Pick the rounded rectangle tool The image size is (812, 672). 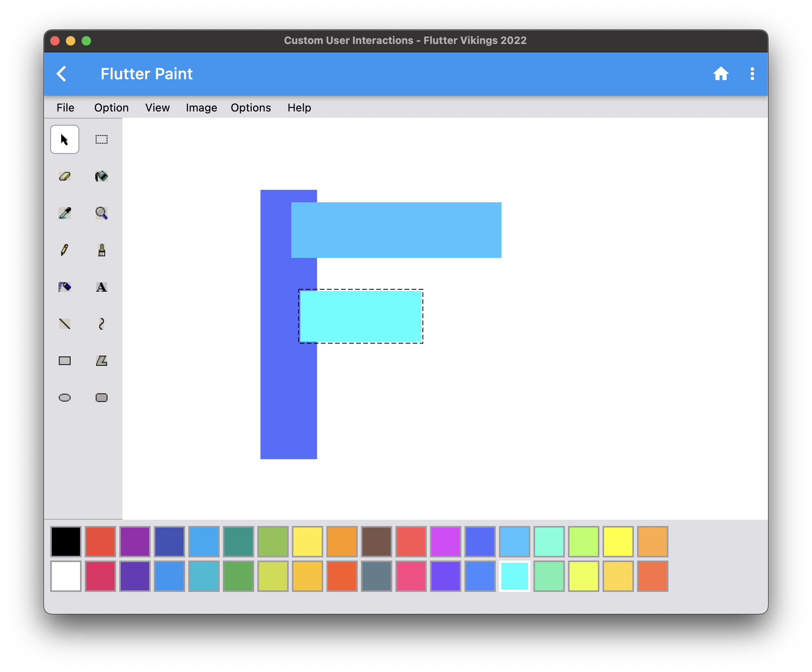tap(102, 398)
